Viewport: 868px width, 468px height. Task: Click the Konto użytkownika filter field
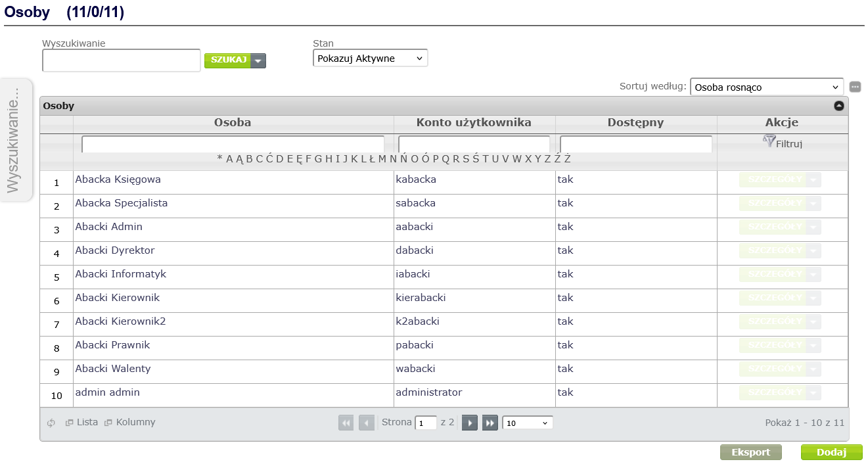point(474,144)
